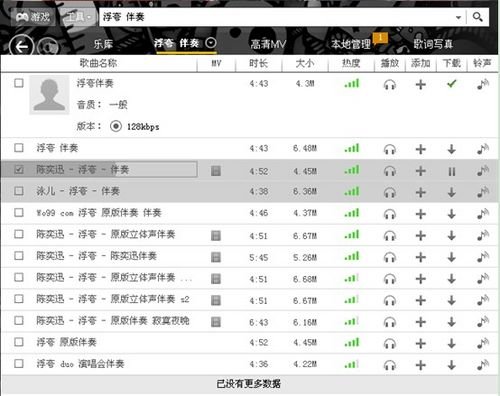Play 泳儿 - 浮夸 - 伴奏

tap(390, 192)
